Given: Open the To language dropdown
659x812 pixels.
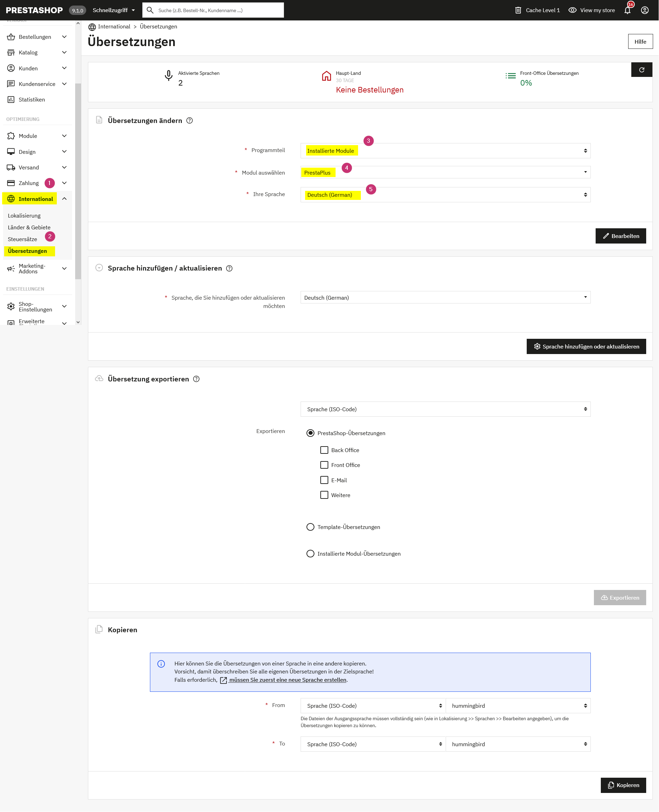Looking at the screenshot, I should [x=373, y=744].
